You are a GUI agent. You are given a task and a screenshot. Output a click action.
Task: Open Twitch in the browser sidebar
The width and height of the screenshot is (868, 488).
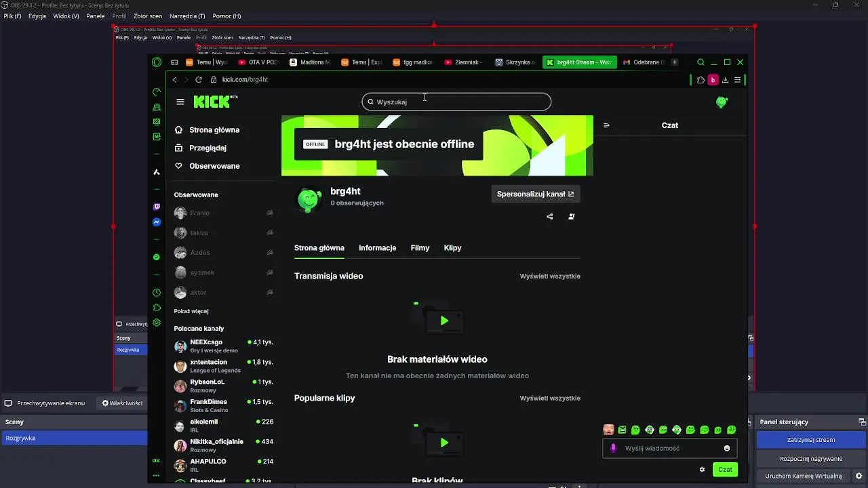tap(157, 207)
